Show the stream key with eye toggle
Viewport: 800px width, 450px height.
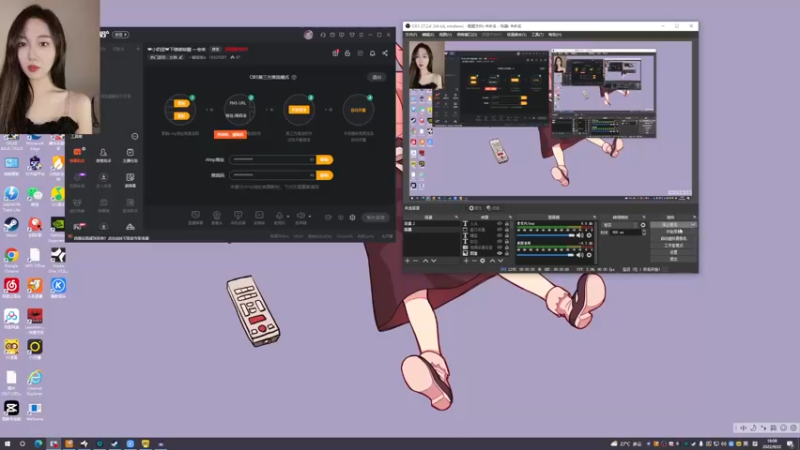(x=311, y=175)
